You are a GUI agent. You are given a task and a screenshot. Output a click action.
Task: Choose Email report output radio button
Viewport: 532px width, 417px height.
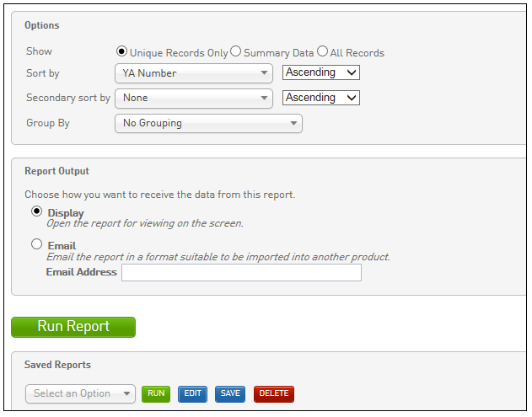click(36, 244)
